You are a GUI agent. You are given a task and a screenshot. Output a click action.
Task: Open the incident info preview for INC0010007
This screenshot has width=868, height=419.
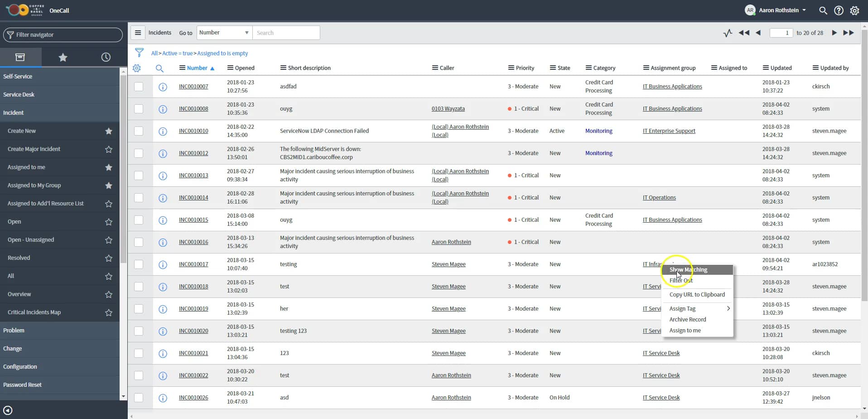tap(162, 87)
